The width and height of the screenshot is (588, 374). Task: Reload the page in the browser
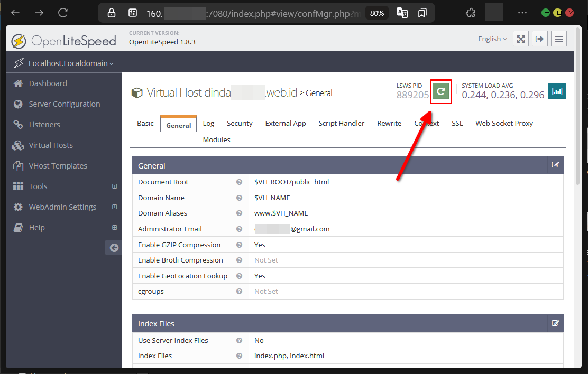click(63, 13)
